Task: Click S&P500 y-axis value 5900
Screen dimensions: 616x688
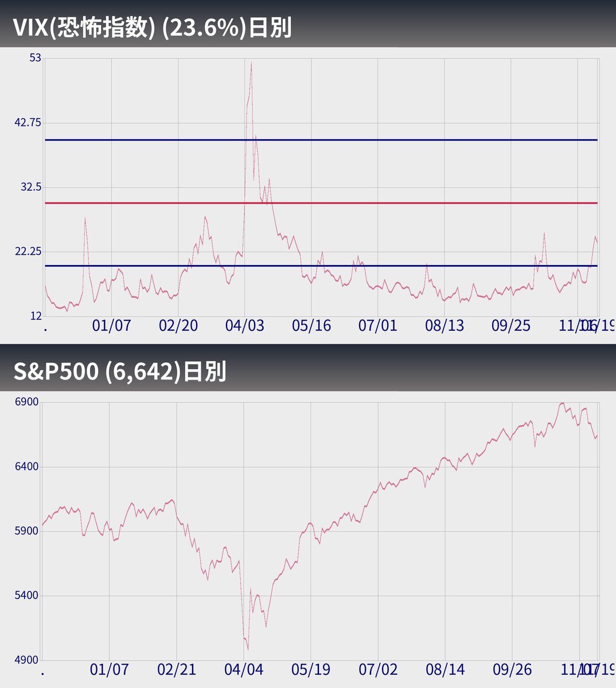Action: click(x=28, y=531)
